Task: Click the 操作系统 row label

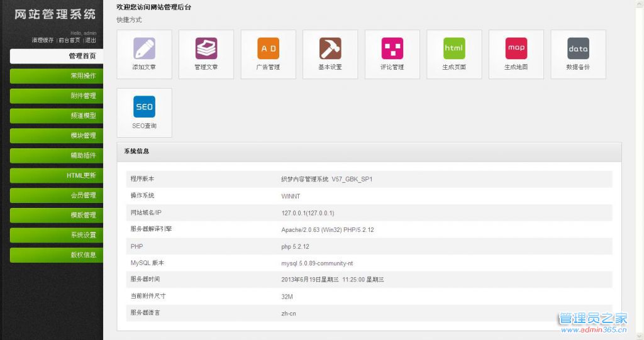Action: [x=143, y=195]
